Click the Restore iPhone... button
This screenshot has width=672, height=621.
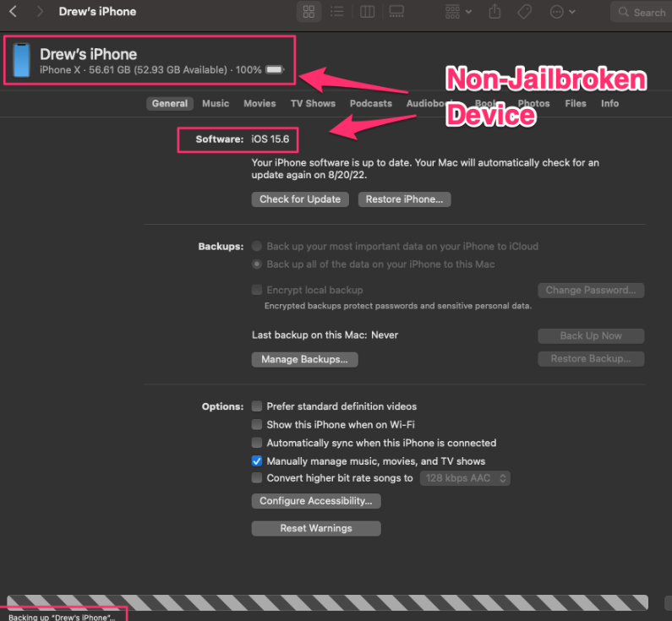pos(404,199)
